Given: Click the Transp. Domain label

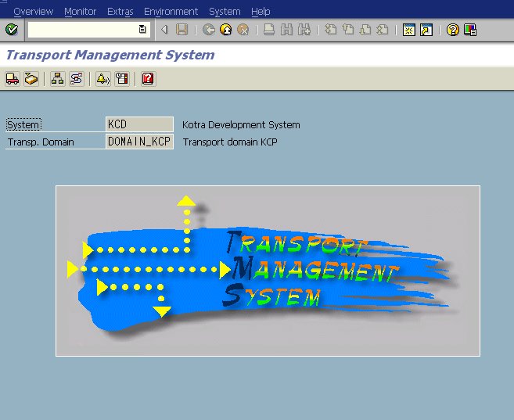Looking at the screenshot, I should pyautogui.click(x=41, y=142).
